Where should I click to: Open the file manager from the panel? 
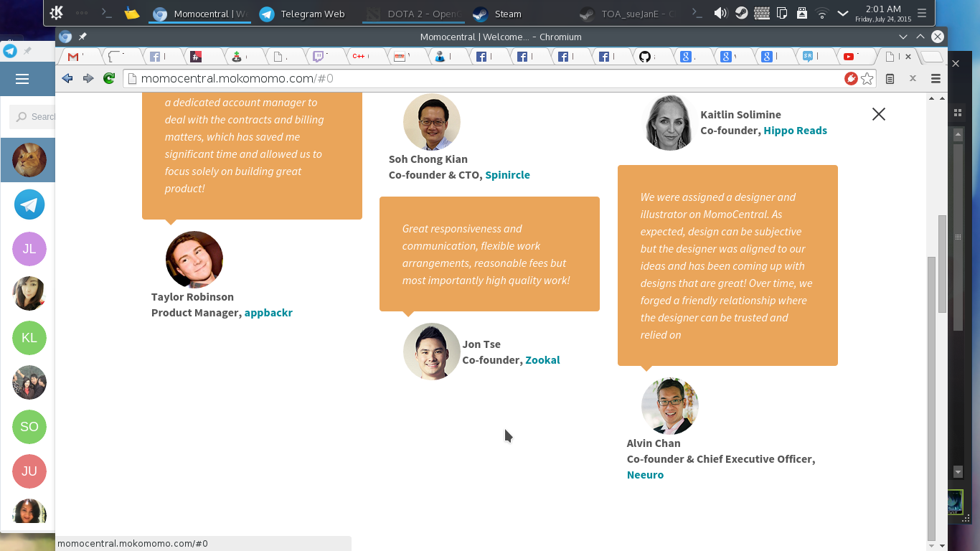(131, 13)
